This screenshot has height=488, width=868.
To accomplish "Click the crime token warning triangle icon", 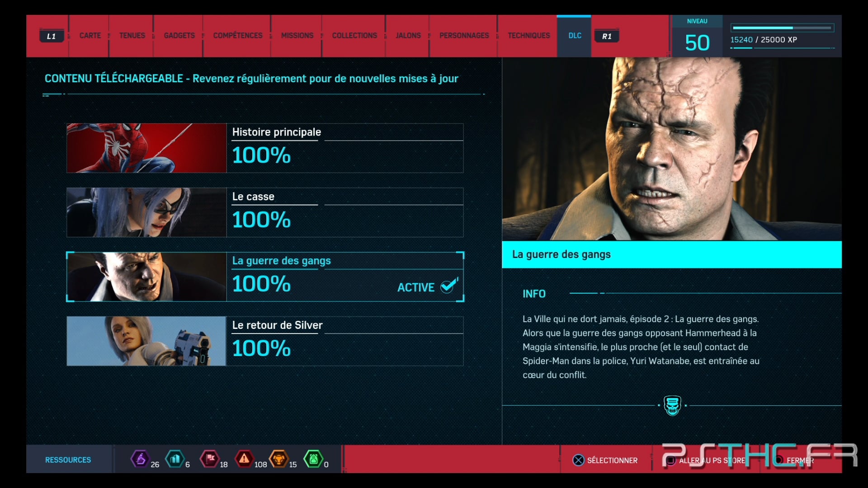I will coord(244,459).
